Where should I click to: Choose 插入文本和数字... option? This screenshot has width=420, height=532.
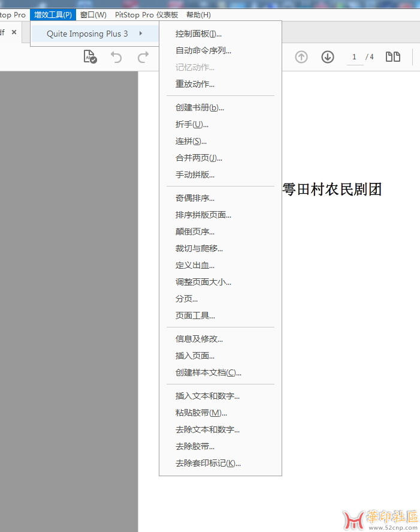pyautogui.click(x=207, y=396)
